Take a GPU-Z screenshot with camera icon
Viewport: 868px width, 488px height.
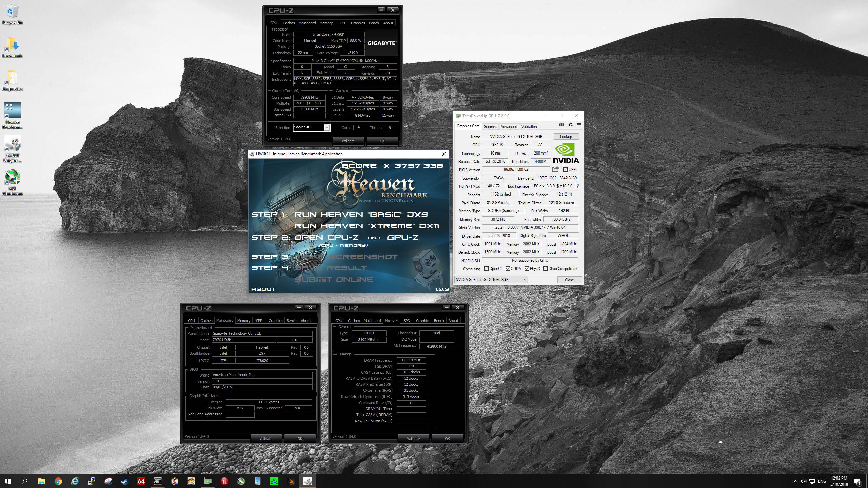tap(561, 125)
